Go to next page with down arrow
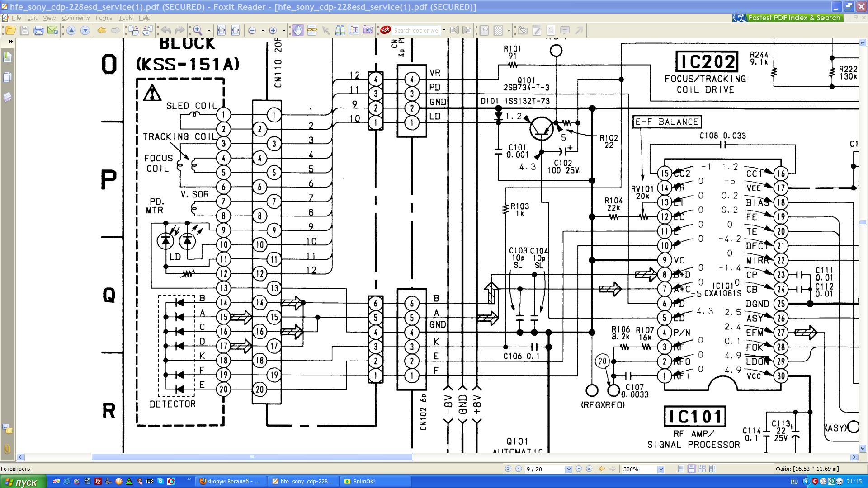The width and height of the screenshot is (868, 488). (x=85, y=30)
